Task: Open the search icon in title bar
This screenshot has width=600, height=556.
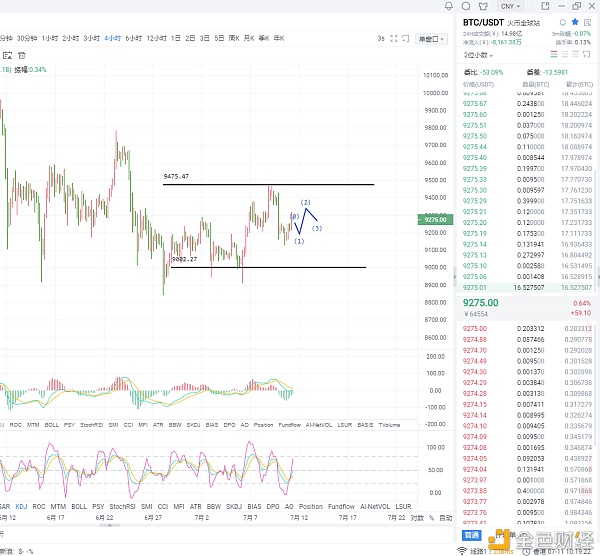Action: 466,6
